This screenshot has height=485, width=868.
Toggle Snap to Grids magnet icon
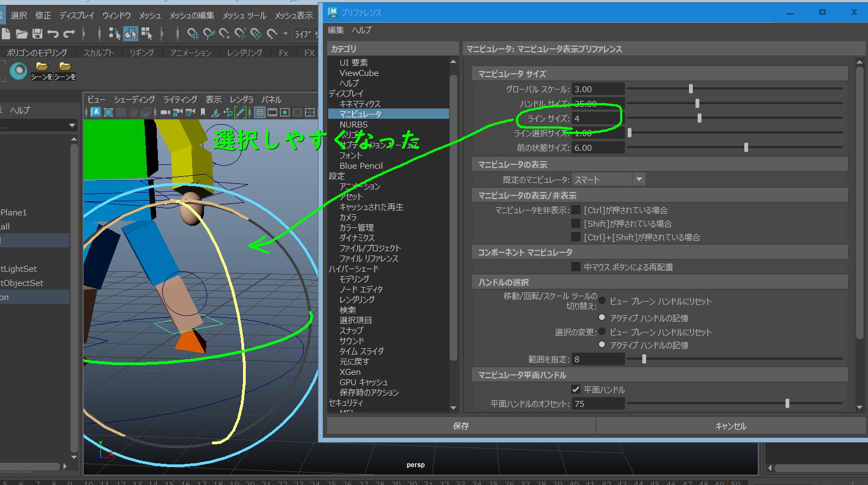click(x=193, y=34)
